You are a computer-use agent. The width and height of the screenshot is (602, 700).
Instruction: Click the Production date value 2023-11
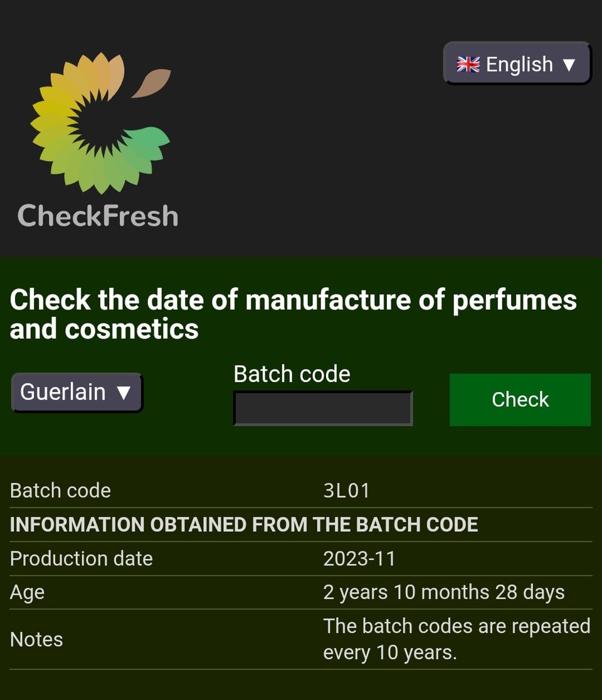359,558
